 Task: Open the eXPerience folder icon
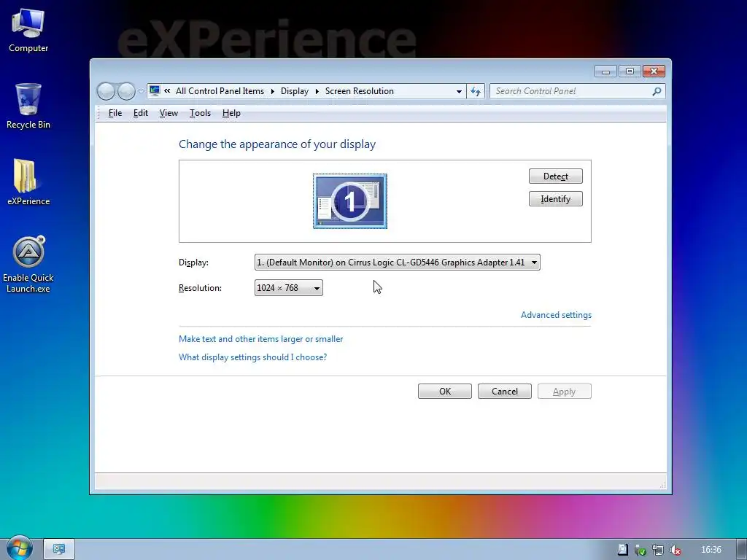(28, 182)
